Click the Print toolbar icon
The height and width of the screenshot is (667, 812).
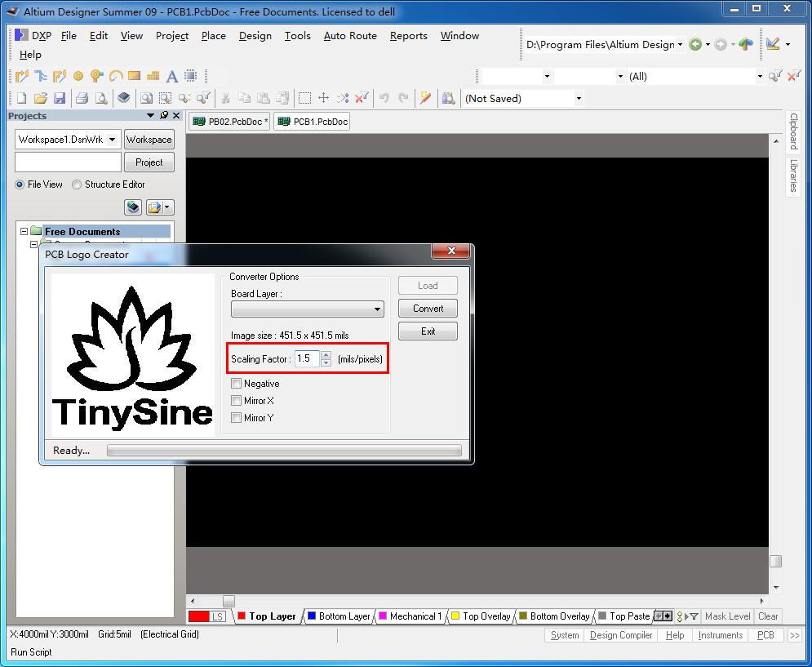click(82, 99)
